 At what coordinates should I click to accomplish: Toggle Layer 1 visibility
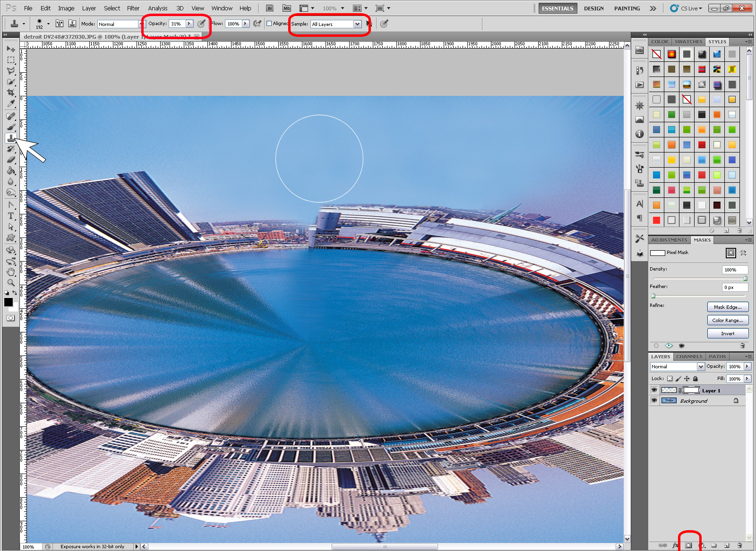pyautogui.click(x=654, y=390)
